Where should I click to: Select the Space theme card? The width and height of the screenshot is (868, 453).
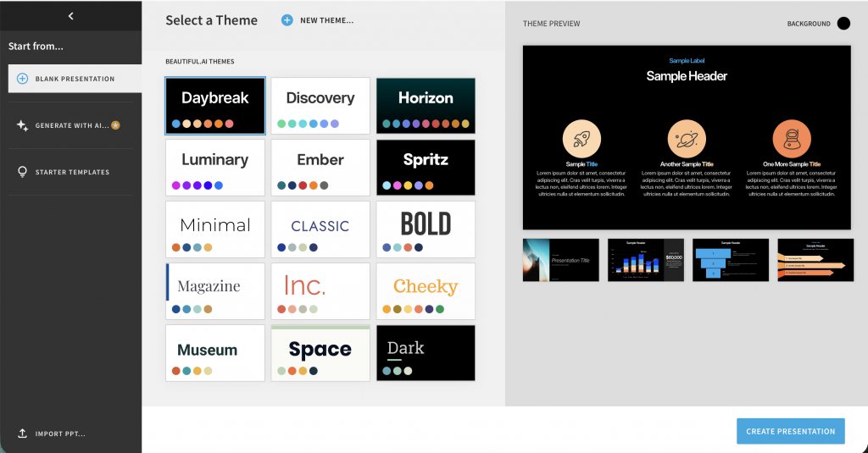(320, 353)
